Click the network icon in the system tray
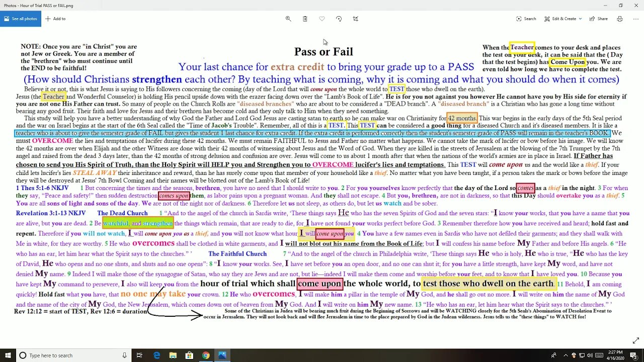644x362 pixels. pyautogui.click(x=582, y=355)
